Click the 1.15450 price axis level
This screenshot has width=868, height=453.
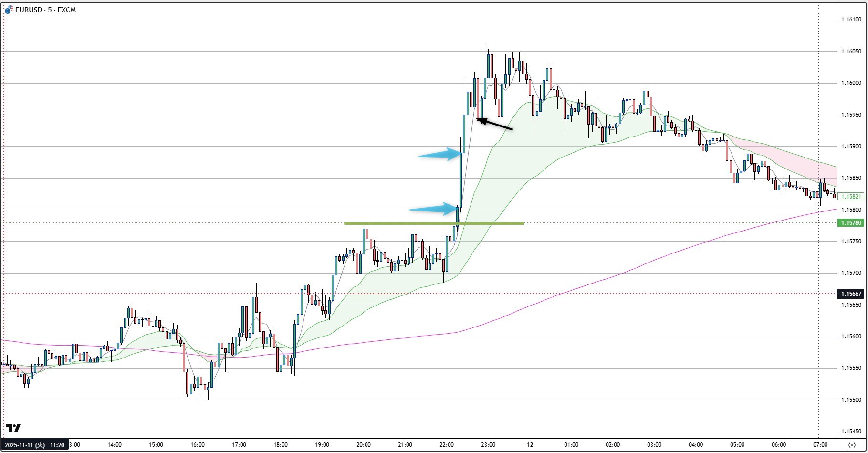851,432
